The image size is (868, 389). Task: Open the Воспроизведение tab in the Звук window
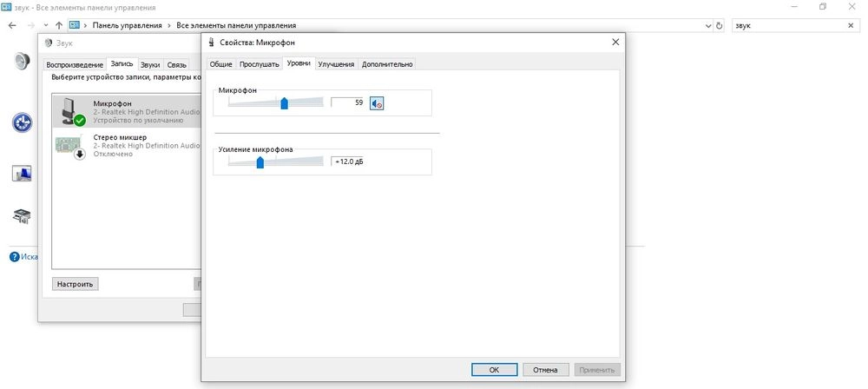[75, 64]
